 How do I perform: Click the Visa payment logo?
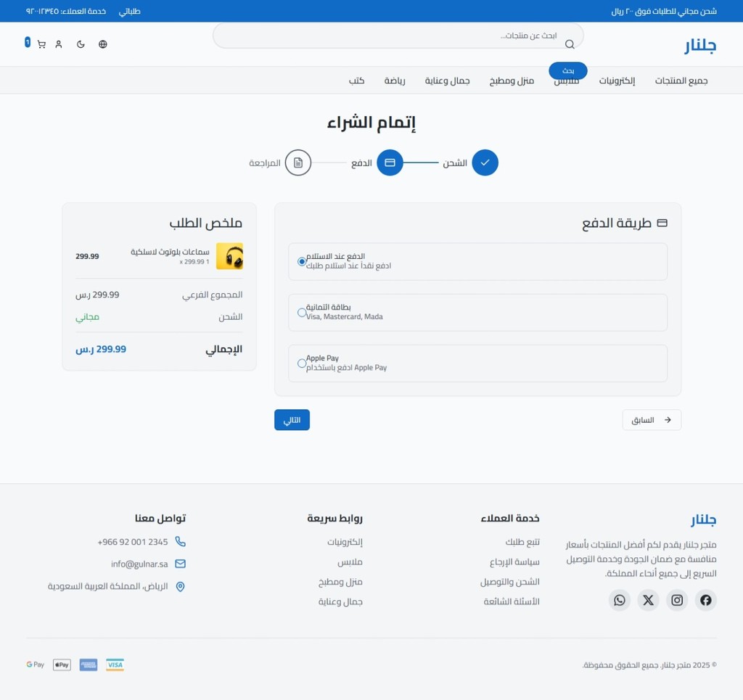(115, 664)
